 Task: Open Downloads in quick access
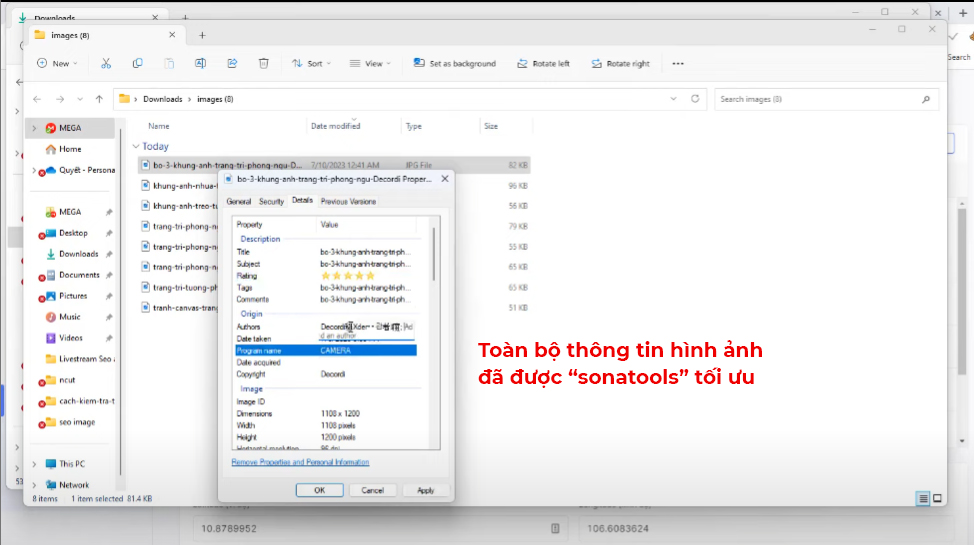coord(78,254)
